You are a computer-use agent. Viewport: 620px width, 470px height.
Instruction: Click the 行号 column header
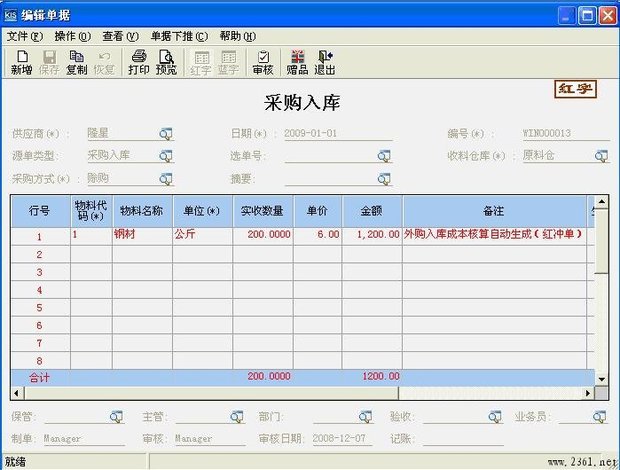point(40,211)
